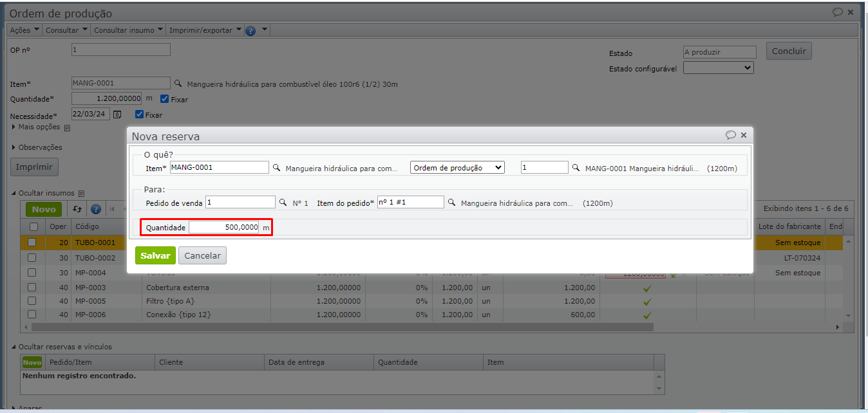Click Novo button in insumos toolbar
This screenshot has width=868, height=413.
(x=44, y=209)
